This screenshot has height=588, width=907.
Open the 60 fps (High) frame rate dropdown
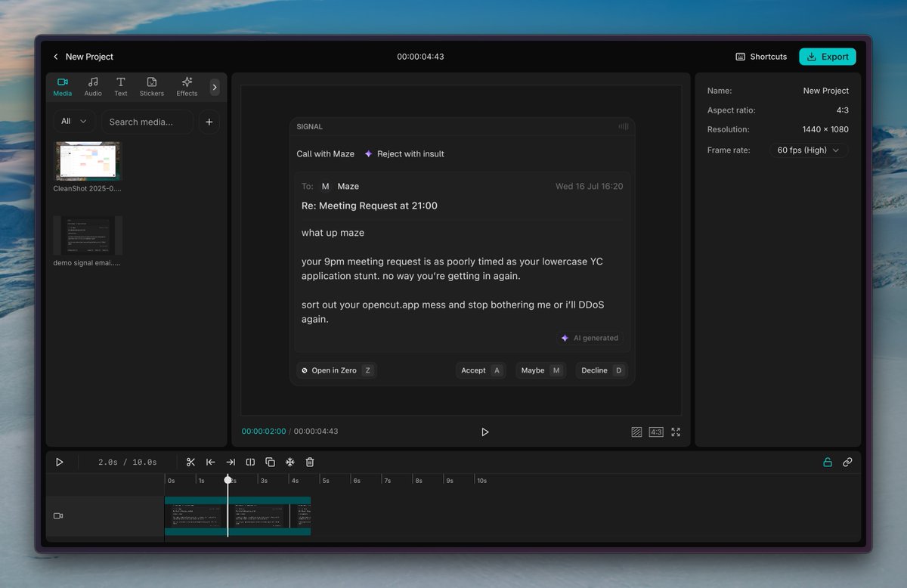(x=809, y=150)
